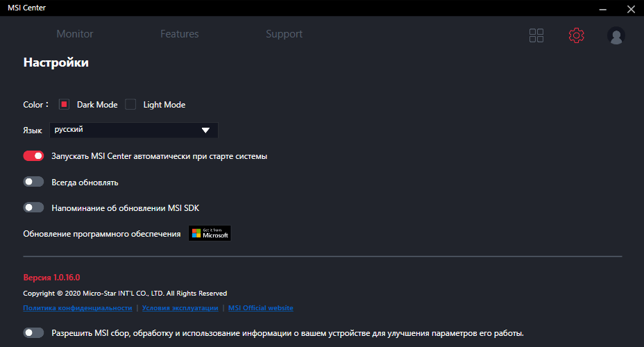The image size is (644, 347).
Task: Allow MSI device data collection toggle
Action: coord(33,333)
